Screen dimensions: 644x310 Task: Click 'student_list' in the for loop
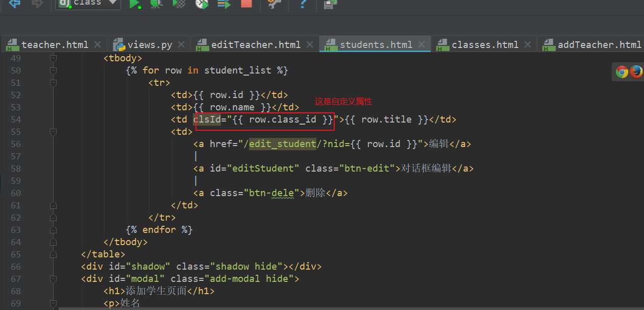pos(238,70)
